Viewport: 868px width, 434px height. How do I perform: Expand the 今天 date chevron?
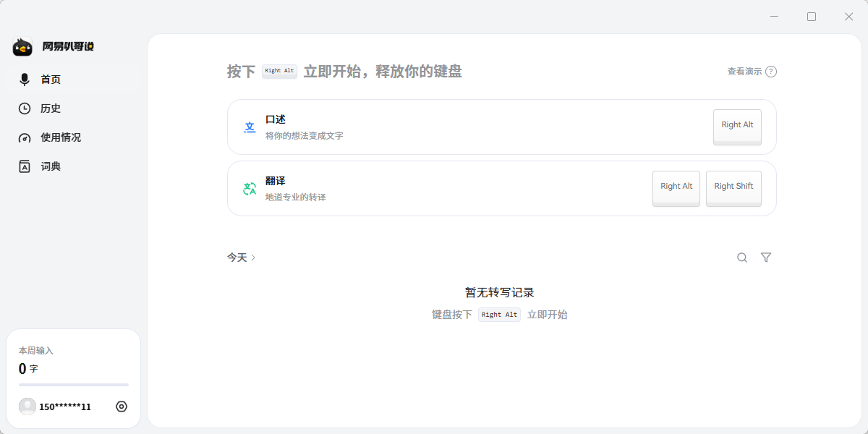[253, 258]
